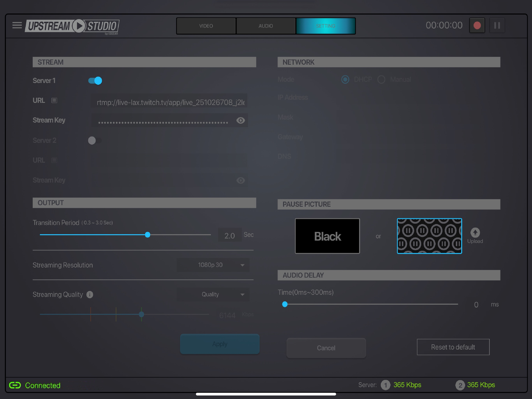Click the Server 2 Stream Key field
The image size is (532, 399).
tap(169, 180)
